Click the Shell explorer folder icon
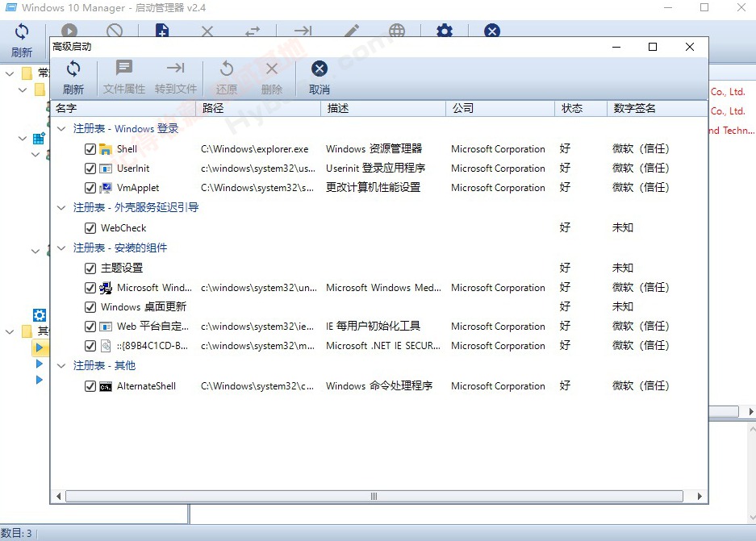756x541 pixels. coord(106,149)
